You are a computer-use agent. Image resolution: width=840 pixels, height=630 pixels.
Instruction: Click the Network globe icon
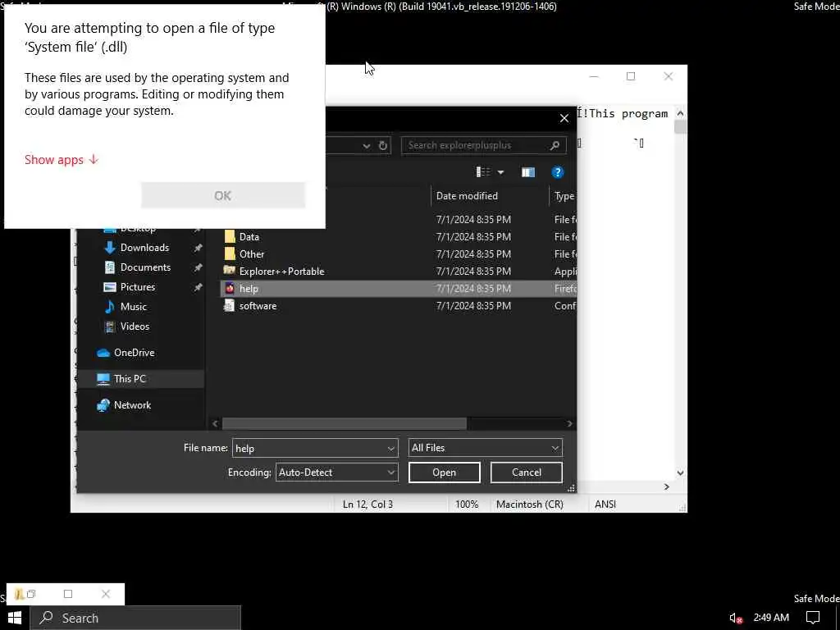coord(103,405)
